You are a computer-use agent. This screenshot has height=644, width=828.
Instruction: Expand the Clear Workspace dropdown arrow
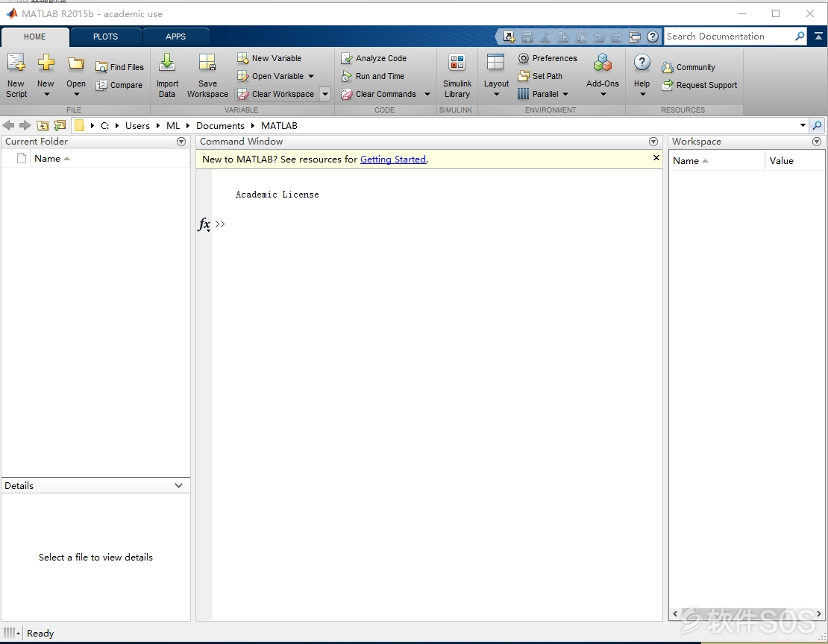325,94
